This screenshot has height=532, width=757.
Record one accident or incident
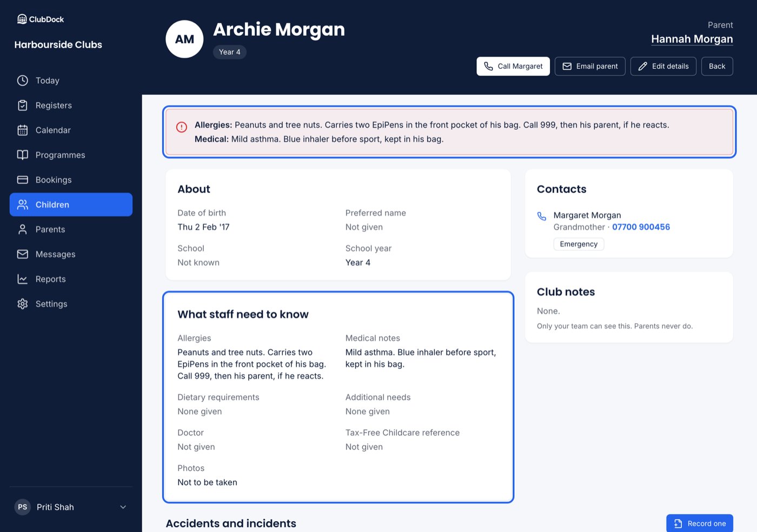pyautogui.click(x=700, y=523)
